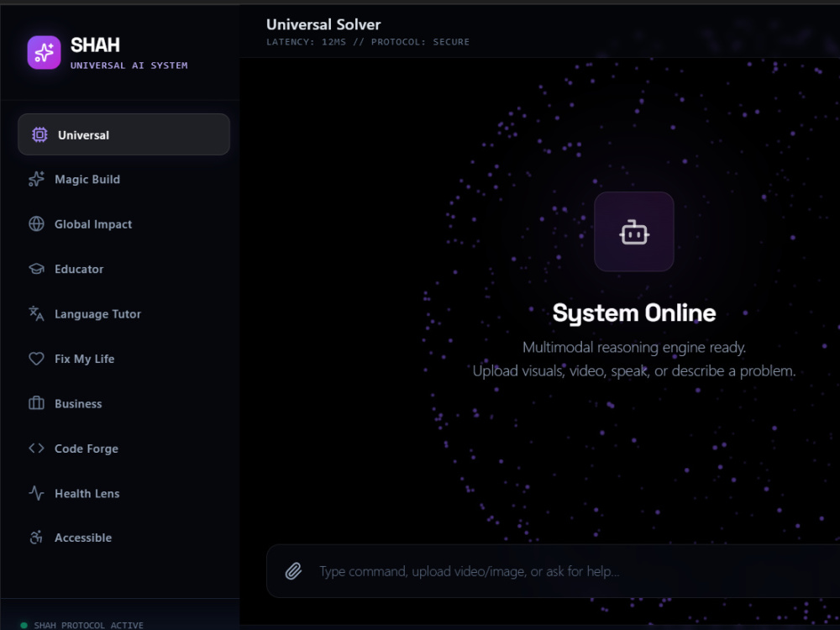Click the Health Lens pulse icon
This screenshot has width=840, height=630.
[x=36, y=493]
